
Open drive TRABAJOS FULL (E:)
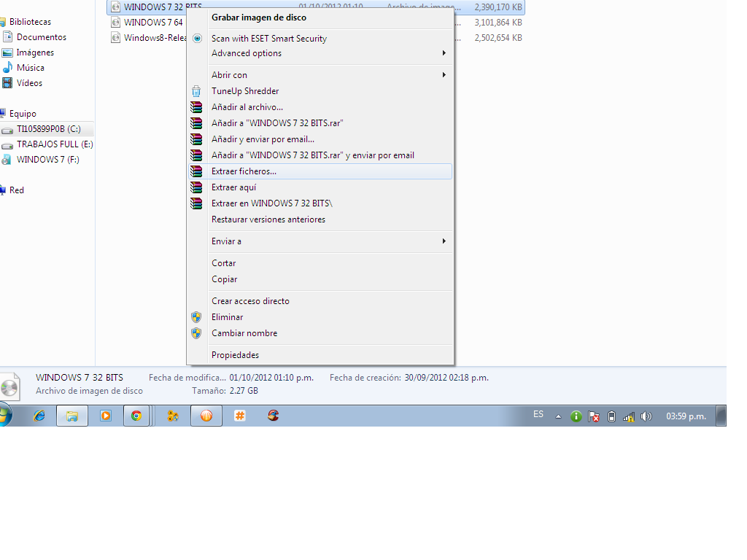click(x=55, y=144)
